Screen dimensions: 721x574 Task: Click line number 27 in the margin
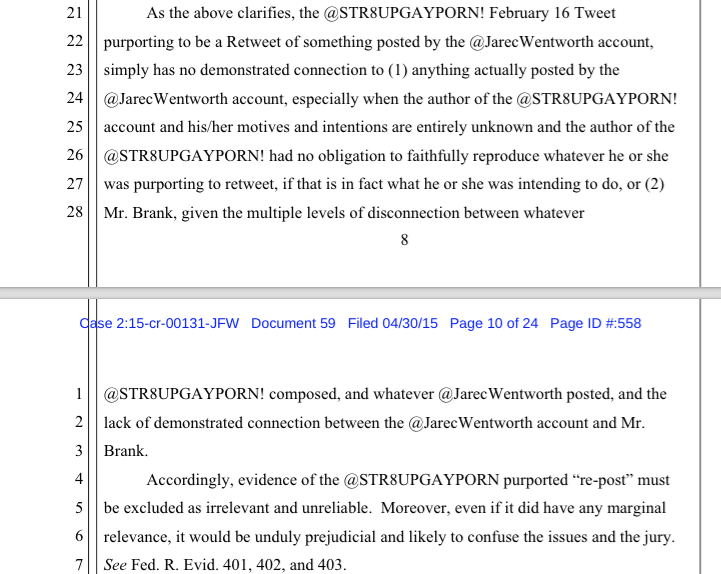point(74,184)
